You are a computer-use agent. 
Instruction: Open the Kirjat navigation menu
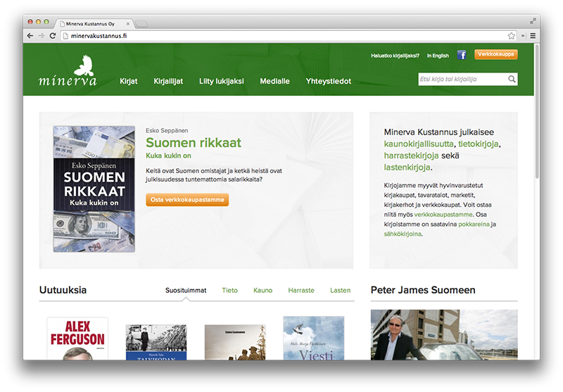click(129, 82)
